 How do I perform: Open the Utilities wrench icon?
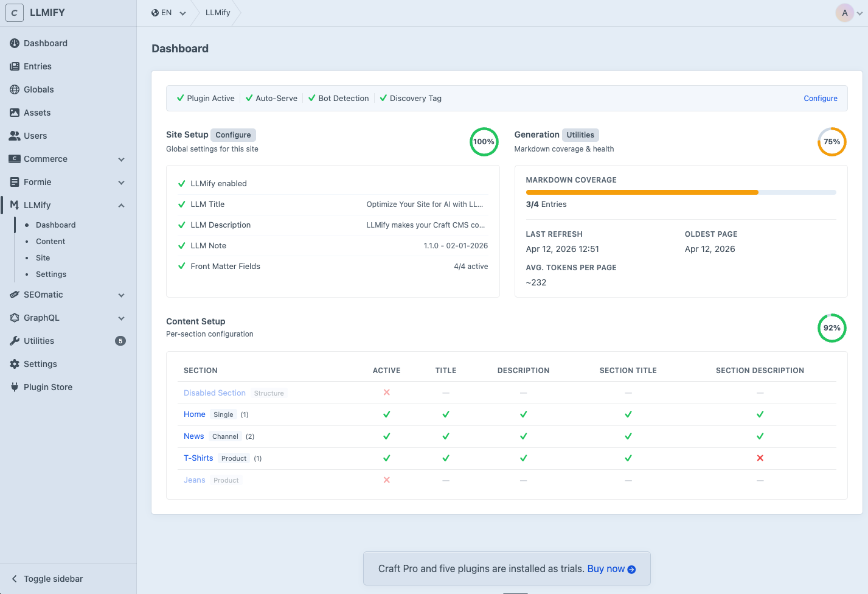(13, 341)
